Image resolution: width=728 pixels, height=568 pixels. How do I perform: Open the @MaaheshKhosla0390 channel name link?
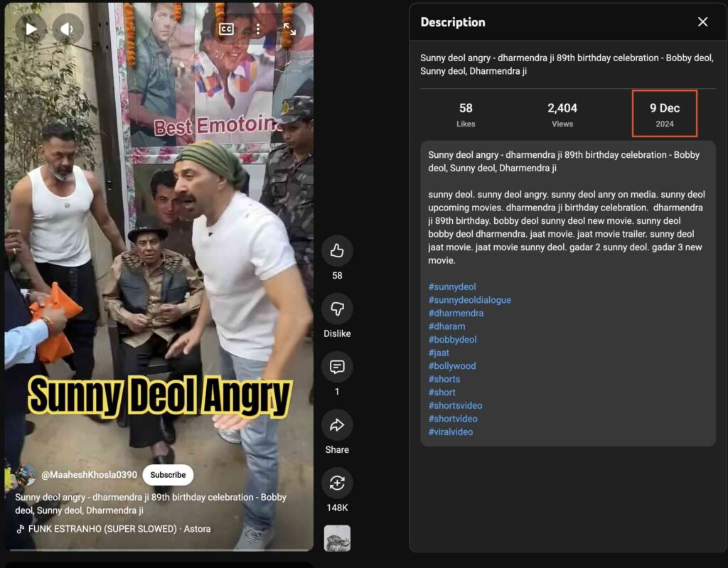point(90,475)
